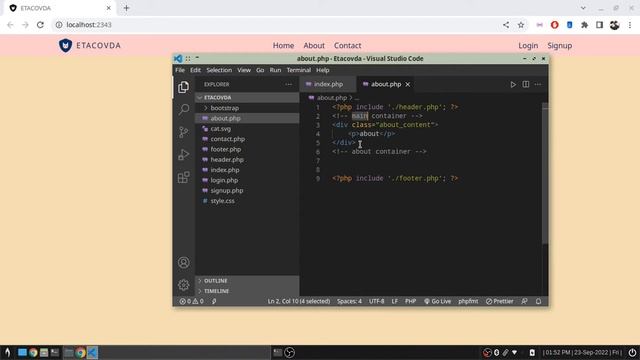Open footer.php in the explorer
Image resolution: width=640 pixels, height=360 pixels.
(247, 149)
